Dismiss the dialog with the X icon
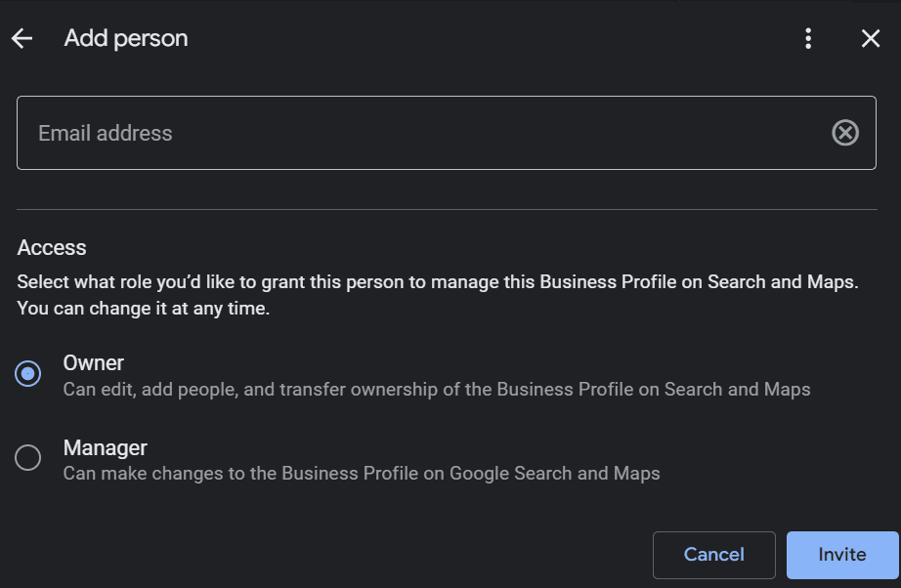Screen dimensions: 901x588 pos(870,38)
